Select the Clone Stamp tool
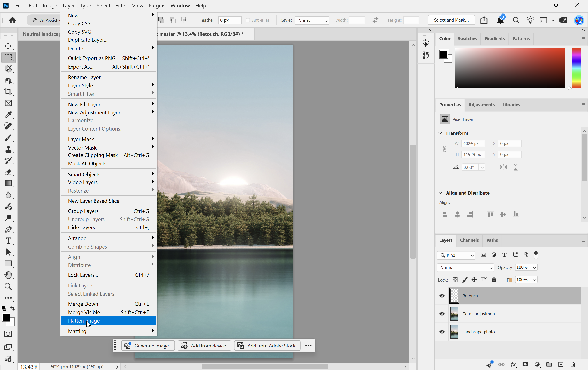Image resolution: width=588 pixels, height=370 pixels. 8,149
